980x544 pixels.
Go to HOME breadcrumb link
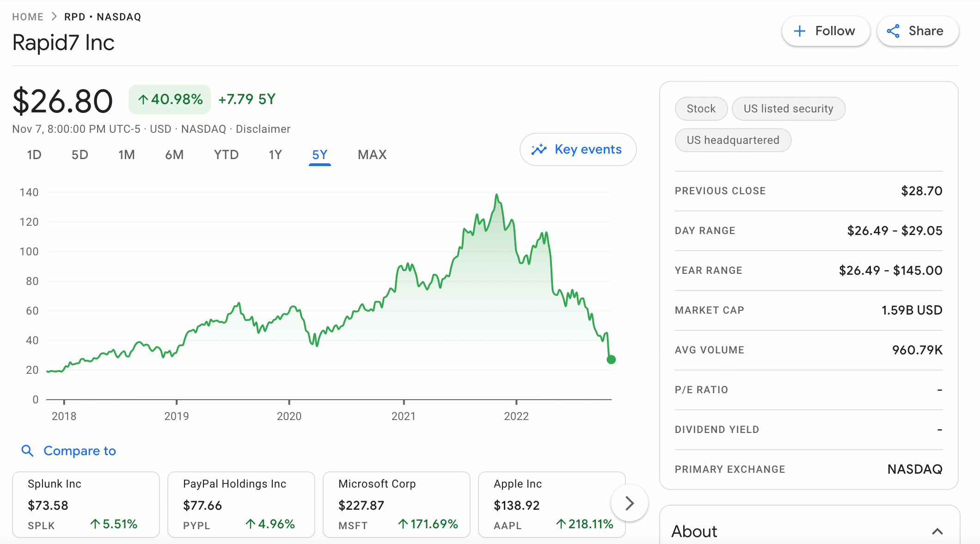[x=28, y=17]
